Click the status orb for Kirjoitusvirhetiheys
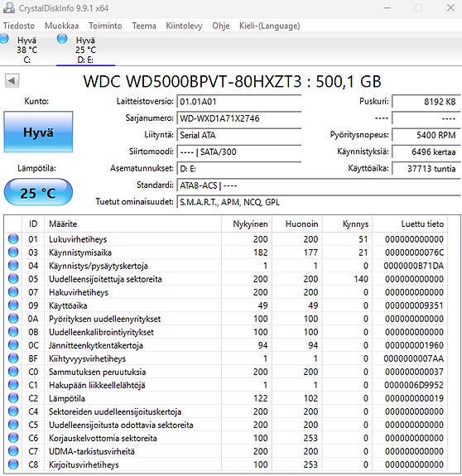The image size is (462, 476). click(x=13, y=464)
